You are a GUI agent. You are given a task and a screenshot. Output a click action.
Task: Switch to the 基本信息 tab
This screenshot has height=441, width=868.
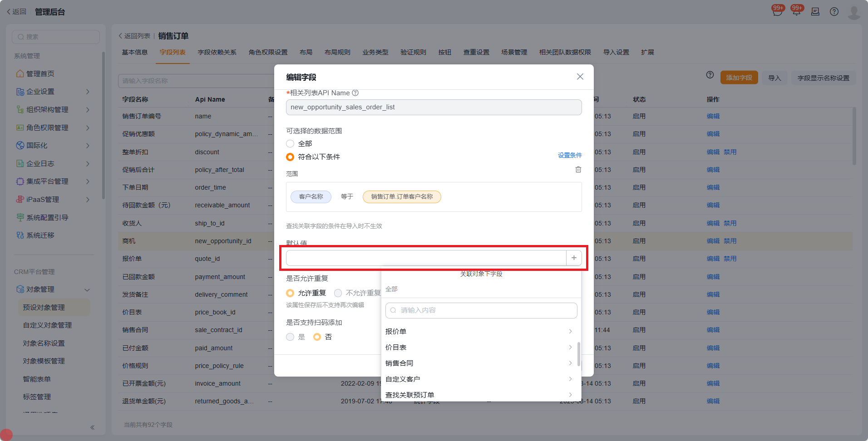coord(135,52)
